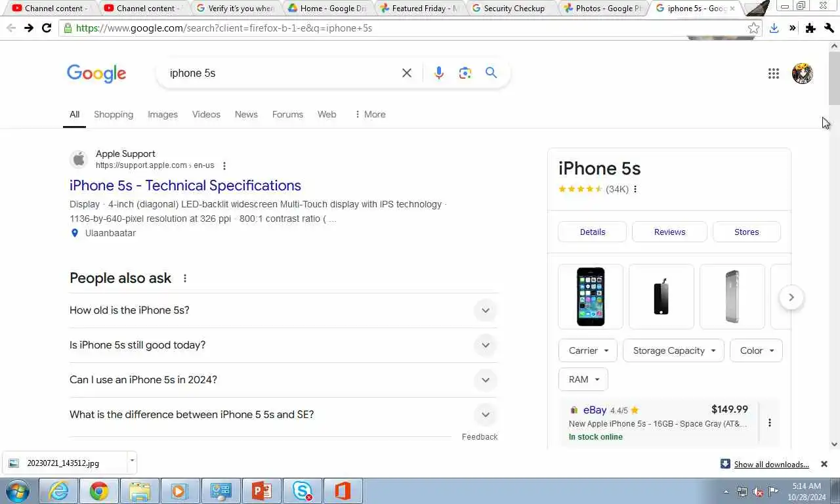This screenshot has width=840, height=504.
Task: Show next product images arrow
Action: pos(791,297)
